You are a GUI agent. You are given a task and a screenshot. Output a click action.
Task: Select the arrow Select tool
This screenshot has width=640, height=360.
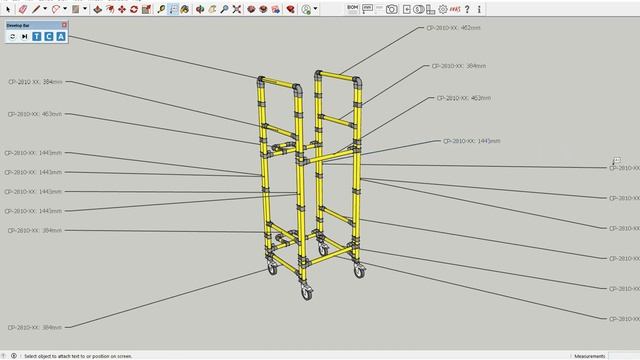(8, 9)
